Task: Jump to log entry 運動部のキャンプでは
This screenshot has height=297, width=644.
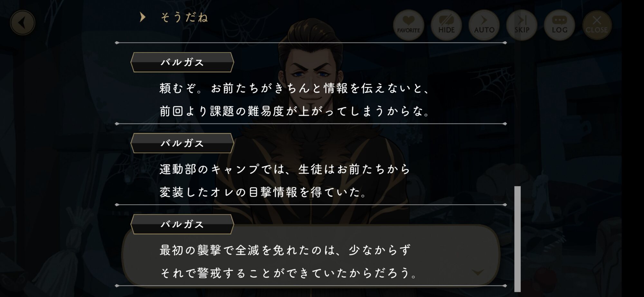Action: [285, 169]
